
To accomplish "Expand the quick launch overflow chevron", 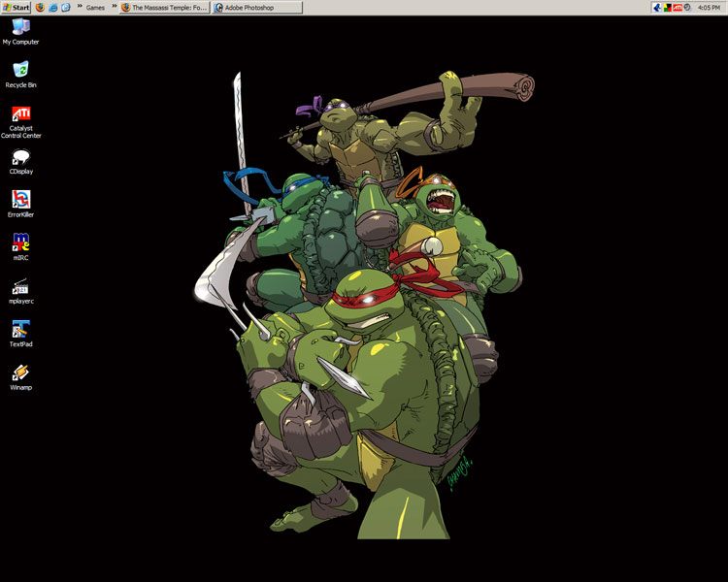I will tap(80, 6).
